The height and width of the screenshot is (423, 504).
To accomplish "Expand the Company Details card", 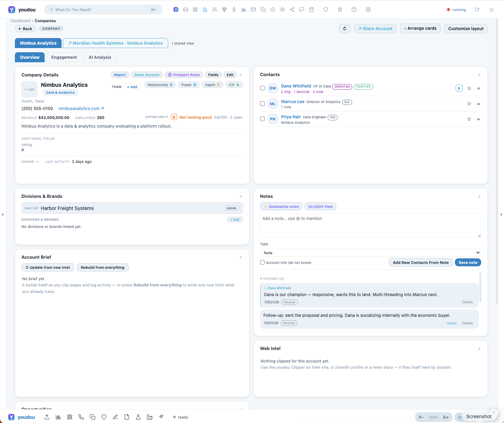I will tap(241, 75).
